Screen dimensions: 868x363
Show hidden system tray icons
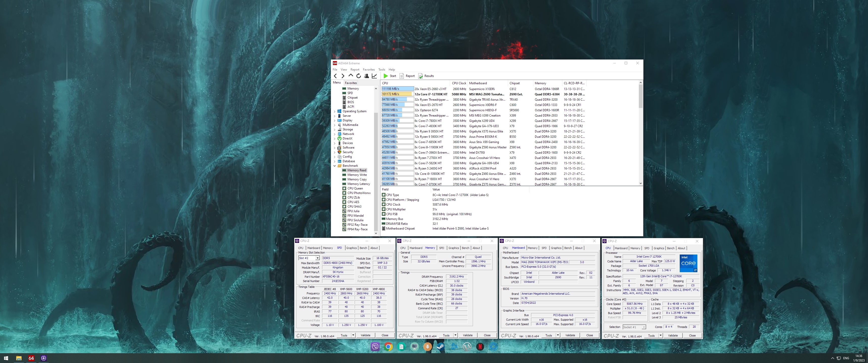[833, 358]
